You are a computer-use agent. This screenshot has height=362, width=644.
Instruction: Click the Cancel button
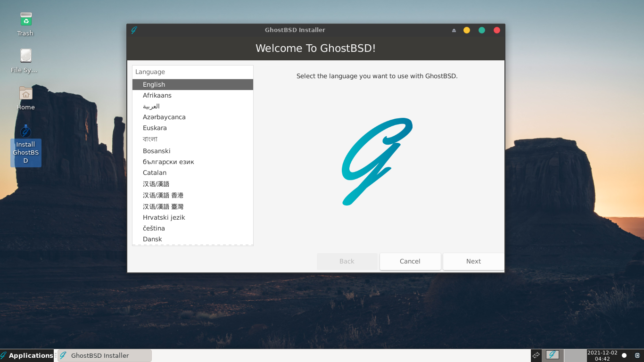pos(410,262)
